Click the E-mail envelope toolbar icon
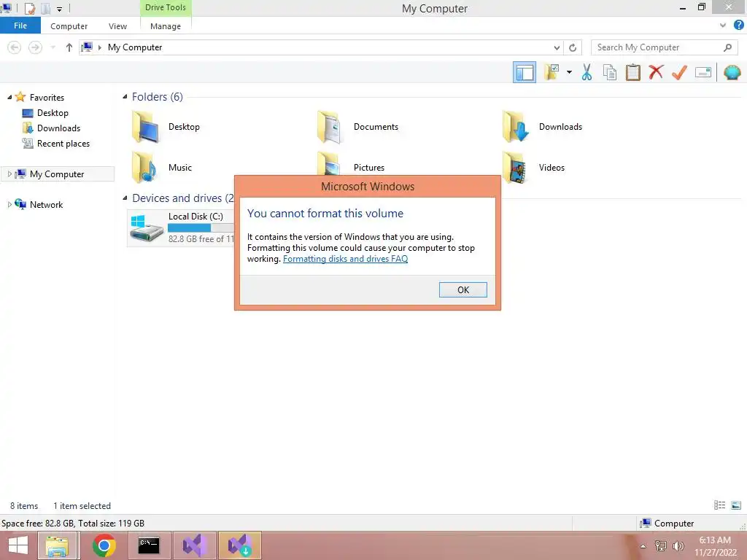747x560 pixels. click(703, 72)
